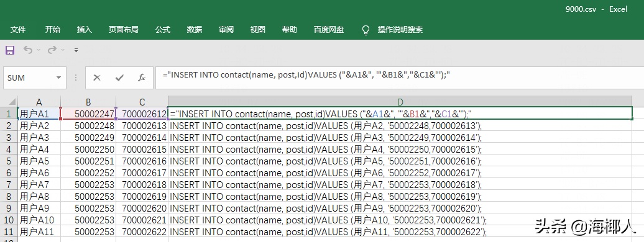The height and width of the screenshot is (242, 644).
Task: Click cell containing 用户A10
Action: [x=39, y=220]
